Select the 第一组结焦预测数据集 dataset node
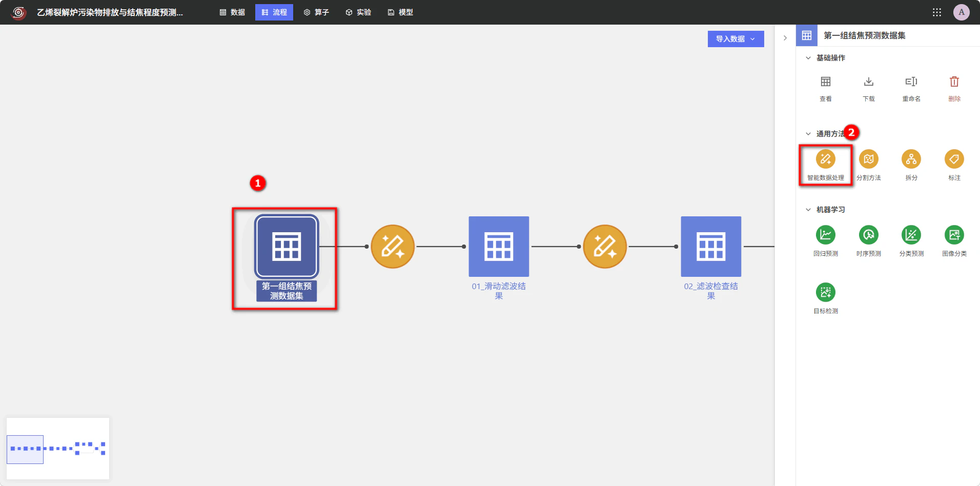This screenshot has height=486, width=980. click(287, 247)
